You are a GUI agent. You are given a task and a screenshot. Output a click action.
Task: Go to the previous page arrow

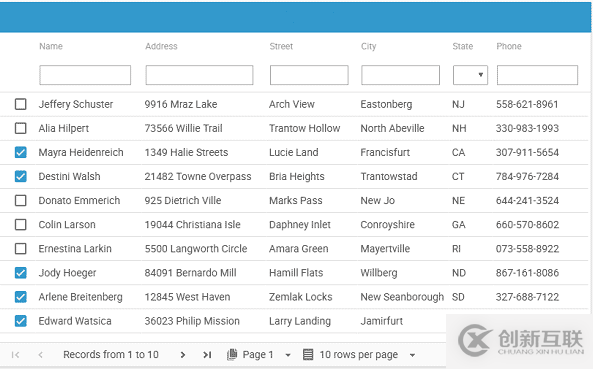click(x=40, y=355)
